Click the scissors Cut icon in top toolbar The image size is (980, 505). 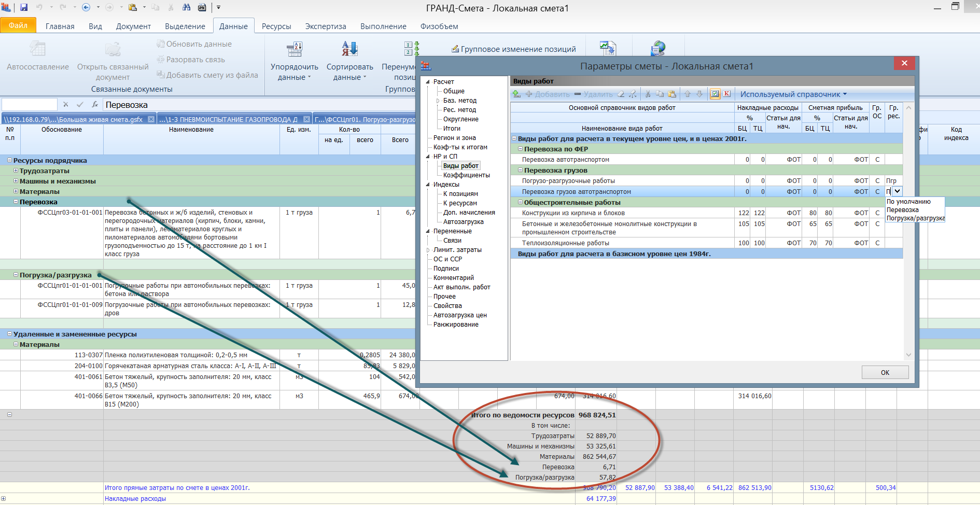[x=171, y=7]
